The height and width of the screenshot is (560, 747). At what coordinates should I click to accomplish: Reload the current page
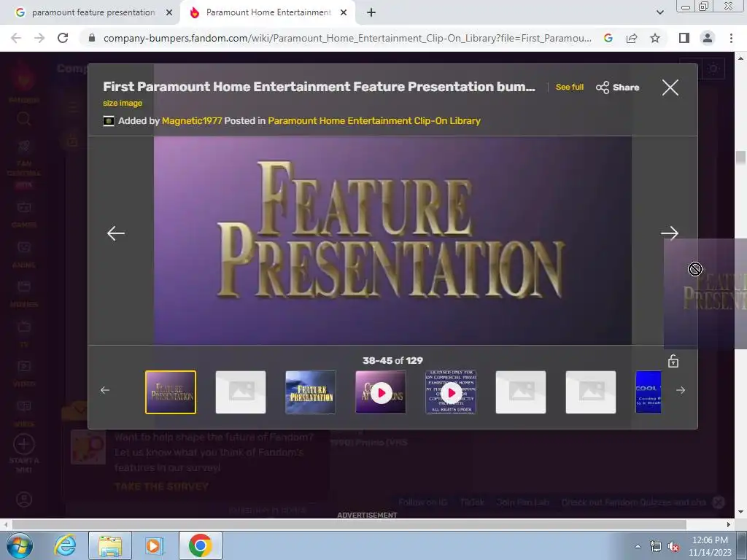click(x=63, y=38)
